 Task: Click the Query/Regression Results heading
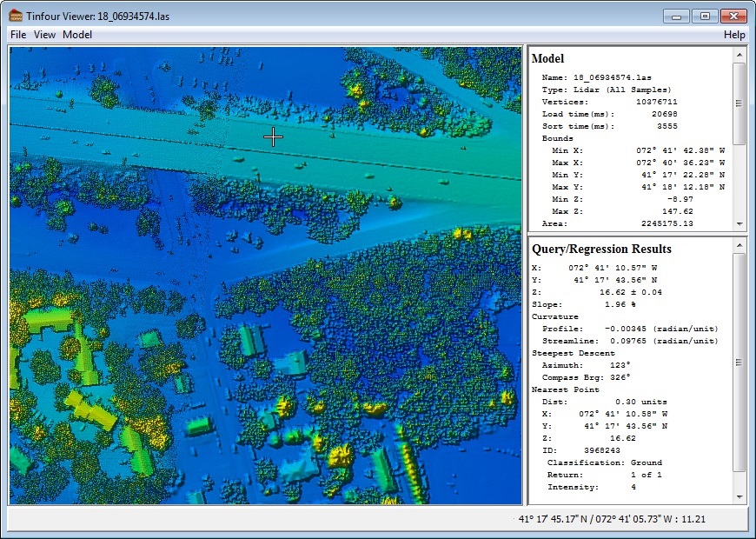pos(601,249)
